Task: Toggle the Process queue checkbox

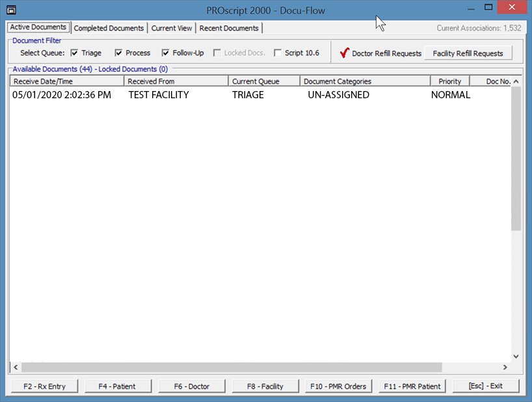Action: (x=119, y=53)
